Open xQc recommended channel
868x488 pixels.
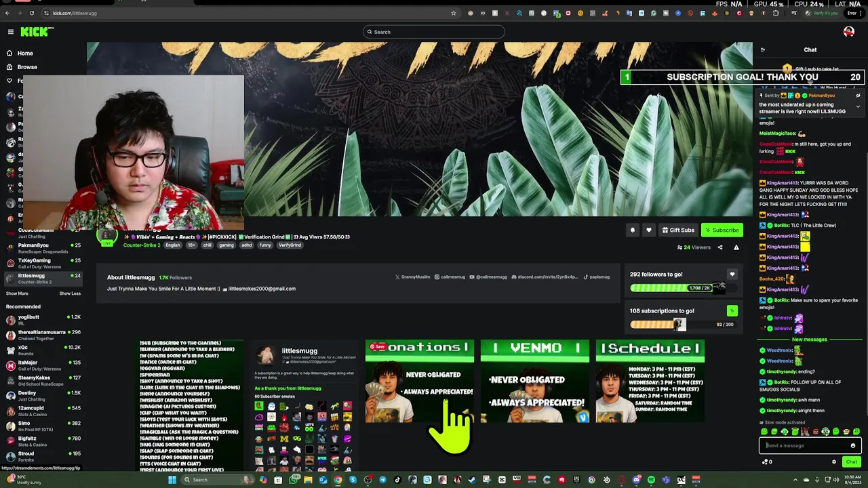pos(43,350)
